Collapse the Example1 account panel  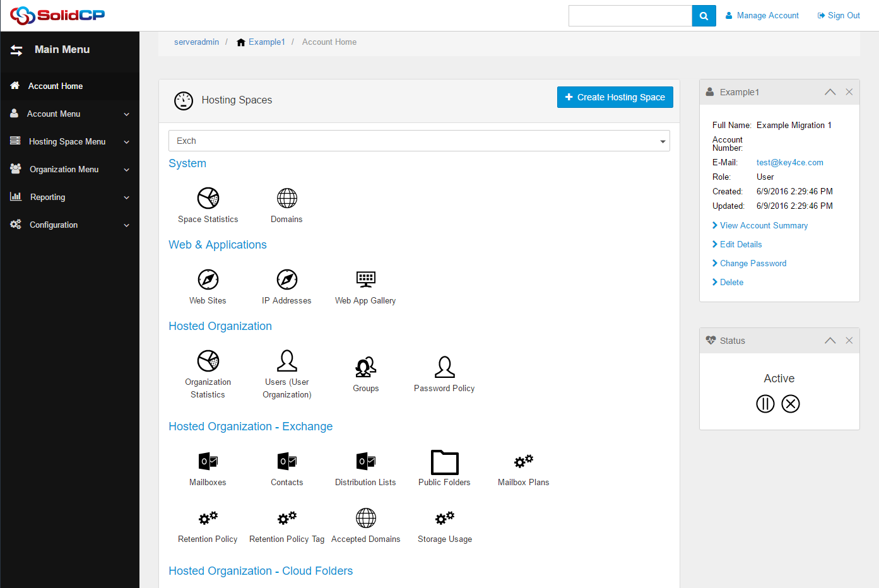(830, 91)
